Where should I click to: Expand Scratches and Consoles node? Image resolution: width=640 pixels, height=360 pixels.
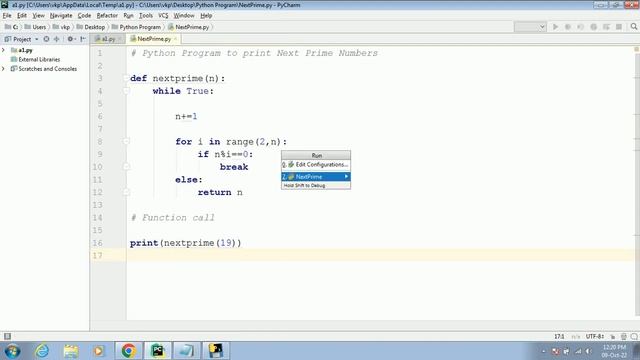pos(4,69)
